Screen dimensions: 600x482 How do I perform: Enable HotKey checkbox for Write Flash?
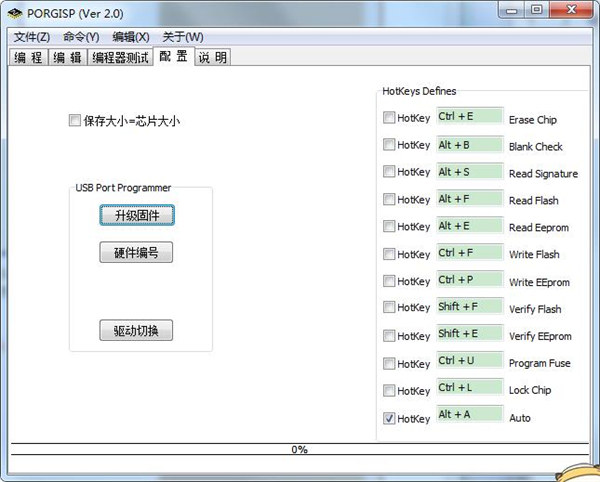tap(389, 254)
